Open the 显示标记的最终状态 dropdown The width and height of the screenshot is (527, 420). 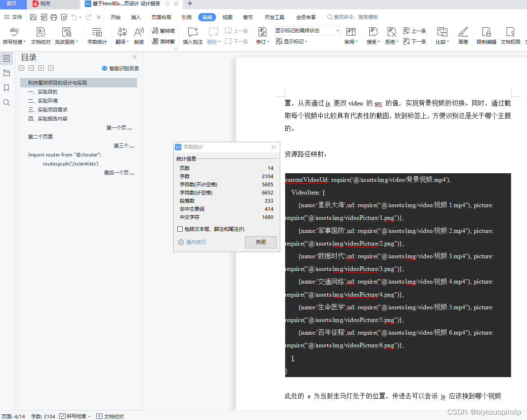pos(307,31)
